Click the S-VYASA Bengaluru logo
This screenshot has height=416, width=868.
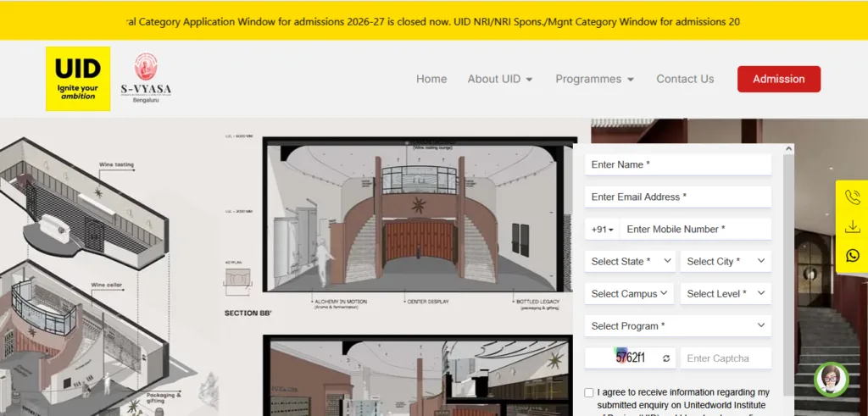145,79
